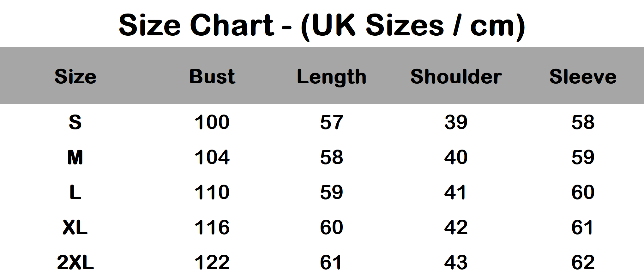Select the 2XL size row label
The width and height of the screenshot is (644, 279).
coord(75,262)
